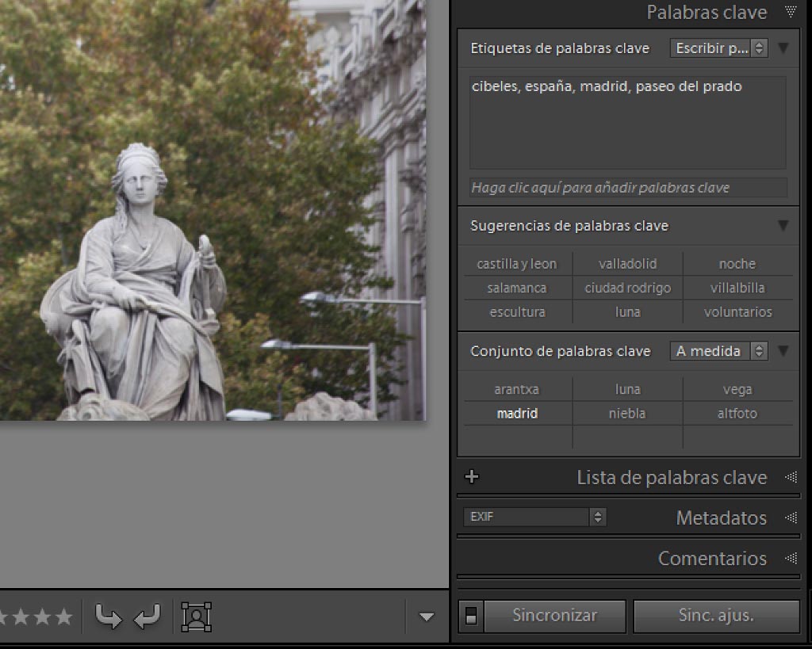
Task: Add suggested keyword voluntarios
Action: [x=737, y=312]
